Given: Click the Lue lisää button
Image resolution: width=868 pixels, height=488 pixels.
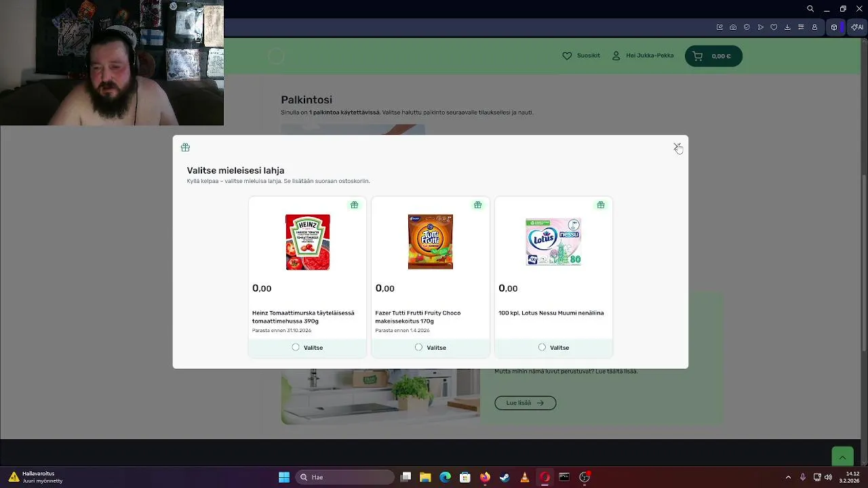Looking at the screenshot, I should click(x=526, y=403).
